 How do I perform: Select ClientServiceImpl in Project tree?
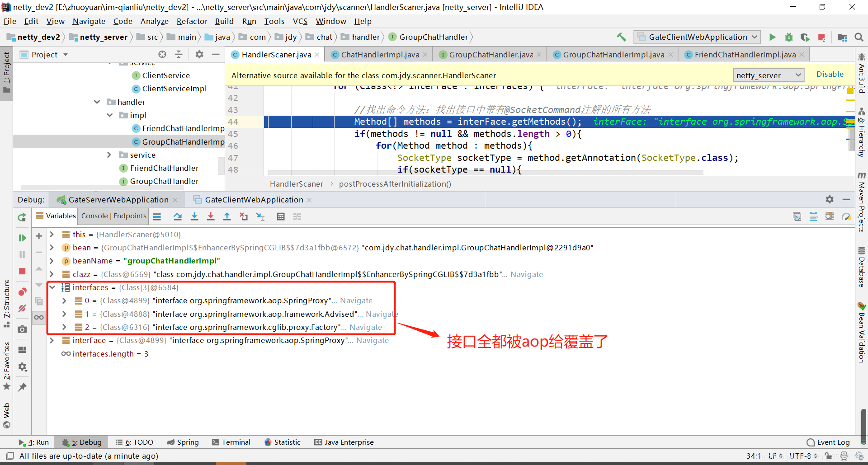(x=175, y=89)
